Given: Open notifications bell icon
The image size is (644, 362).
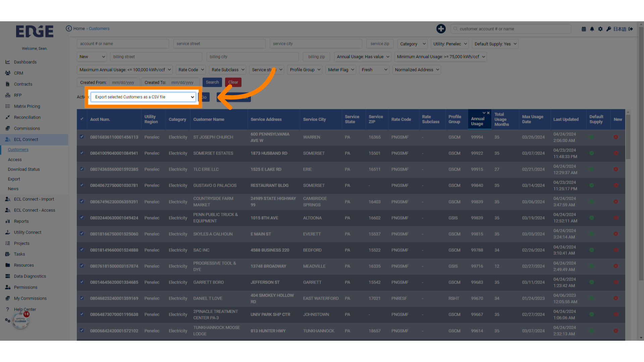Looking at the screenshot, I should coord(592,29).
